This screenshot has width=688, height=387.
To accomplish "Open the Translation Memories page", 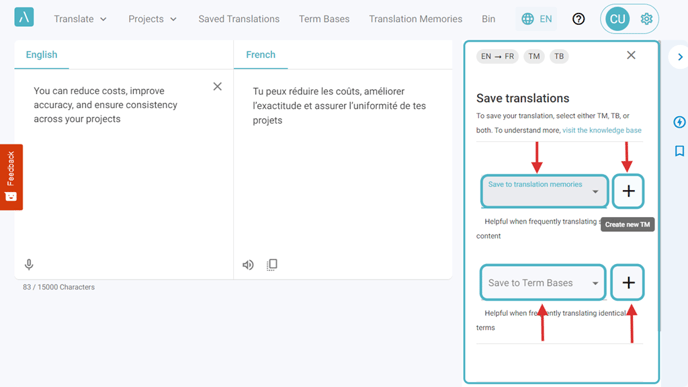I will (416, 19).
